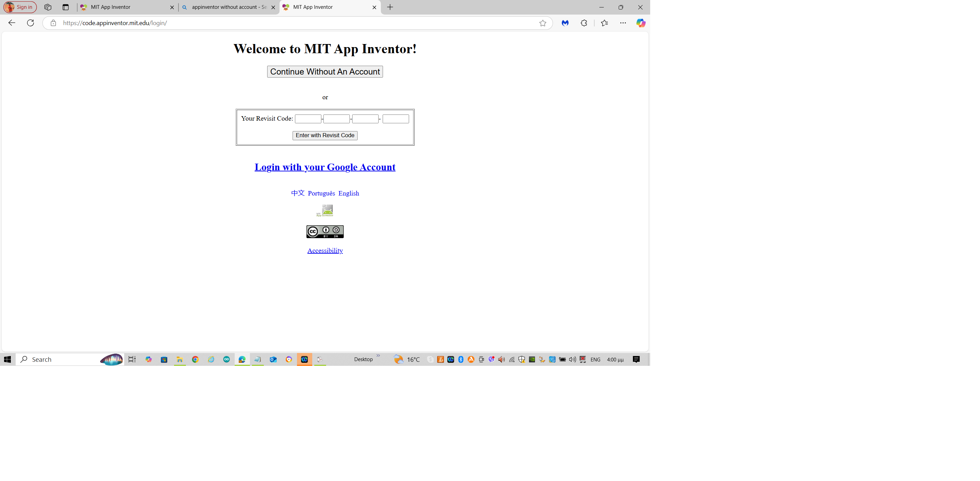Click the fourth Revisit Code input box
Screen dimensions: 980x481
point(396,119)
